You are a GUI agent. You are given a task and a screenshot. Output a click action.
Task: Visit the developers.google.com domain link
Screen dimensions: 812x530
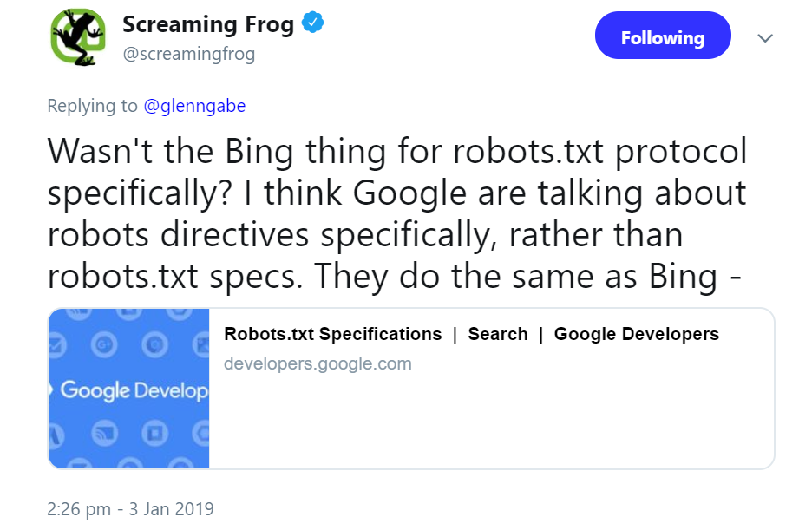pos(318,363)
